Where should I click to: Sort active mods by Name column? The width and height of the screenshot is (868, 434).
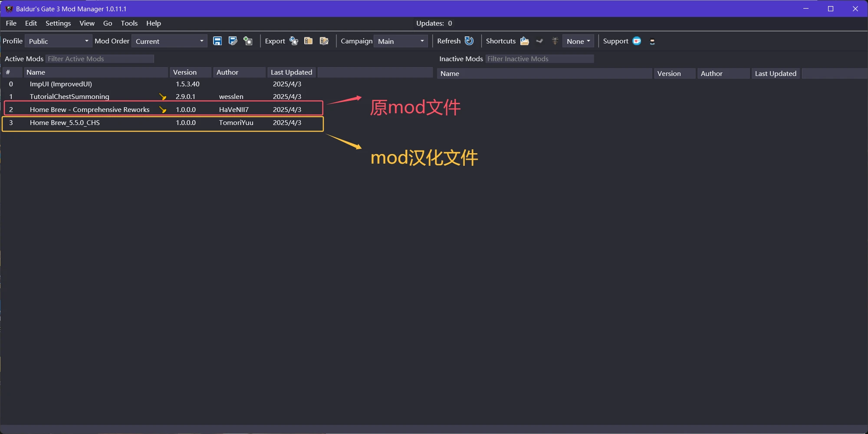[96, 72]
